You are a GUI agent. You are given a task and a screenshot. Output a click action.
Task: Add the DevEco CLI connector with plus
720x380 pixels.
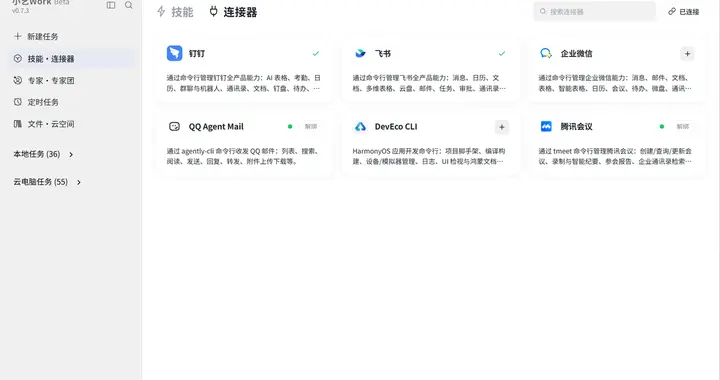(x=502, y=127)
